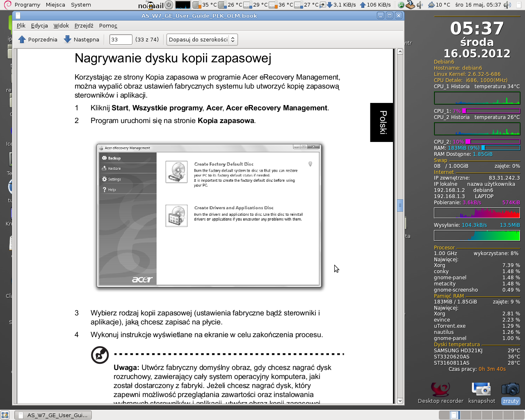The width and height of the screenshot is (525, 420).
Task: Click 'SAMSUNG HD321KJ' disk temperature row
Action: click(x=477, y=351)
